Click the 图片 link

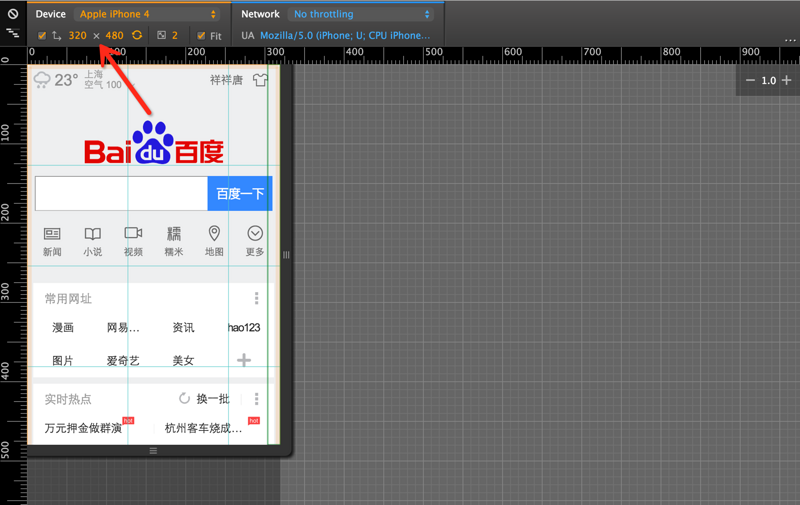click(63, 361)
